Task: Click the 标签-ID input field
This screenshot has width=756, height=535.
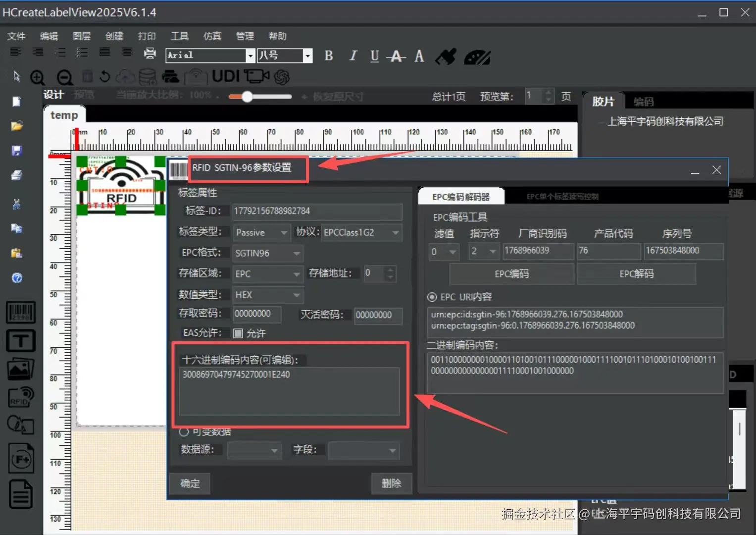Action: click(317, 212)
